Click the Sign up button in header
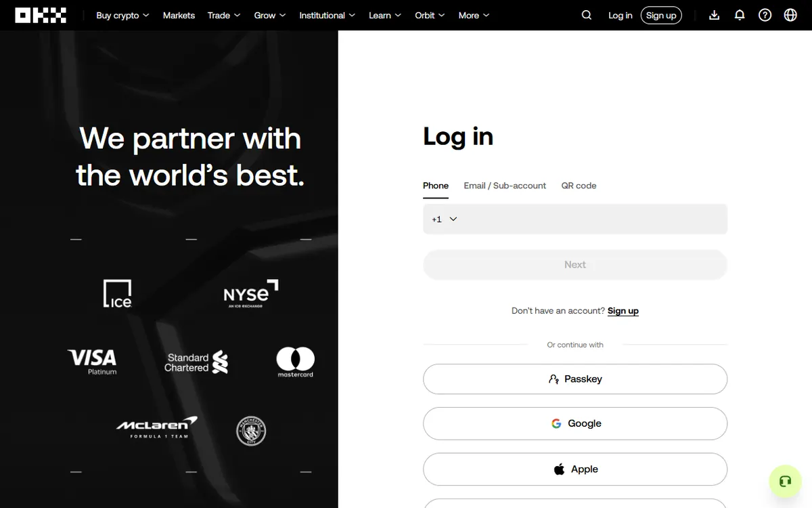 point(661,15)
